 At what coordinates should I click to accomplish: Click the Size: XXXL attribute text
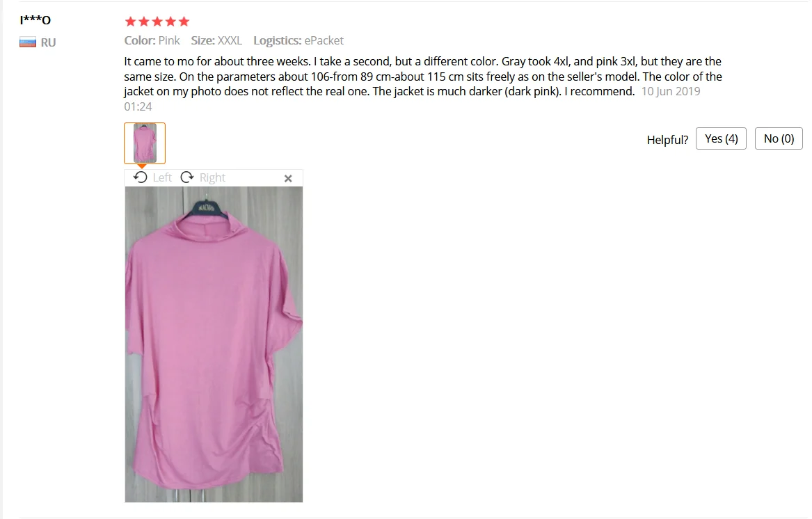click(216, 40)
